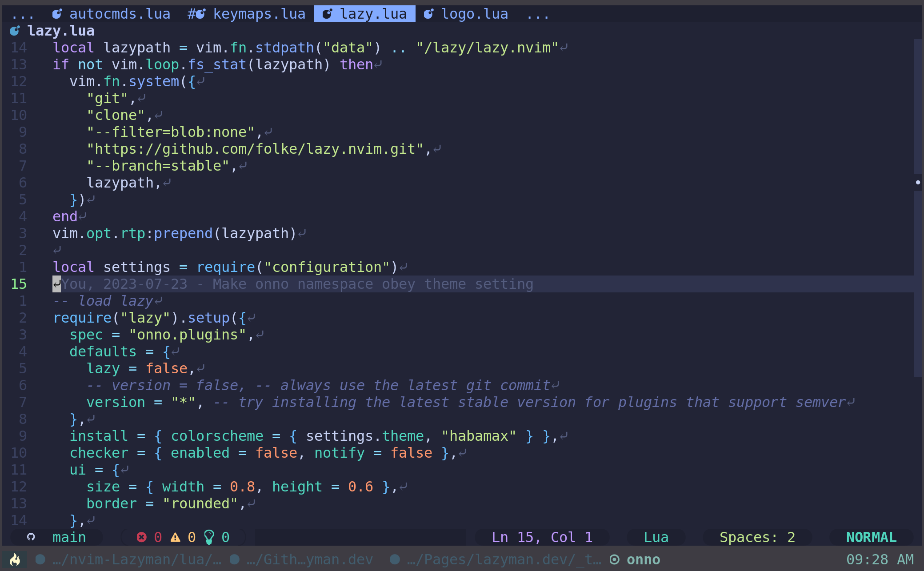The image size is (924, 571).
Task: Click the NORMAL mode indicator
Action: tap(871, 537)
